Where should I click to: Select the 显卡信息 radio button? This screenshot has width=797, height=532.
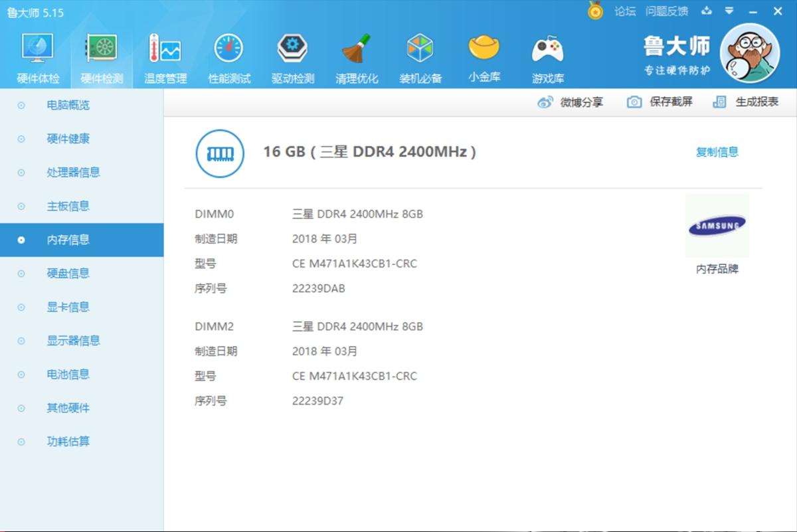point(20,307)
